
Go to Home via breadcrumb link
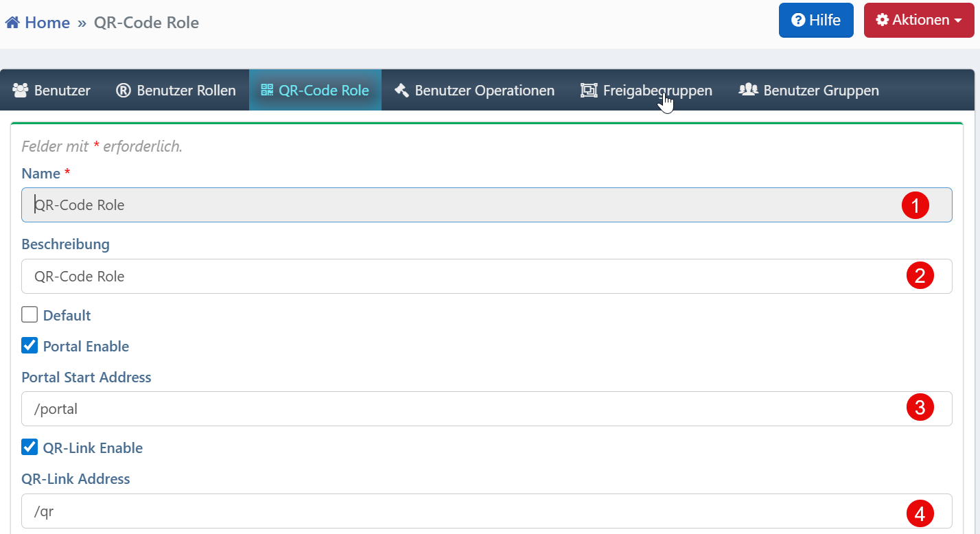[47, 23]
